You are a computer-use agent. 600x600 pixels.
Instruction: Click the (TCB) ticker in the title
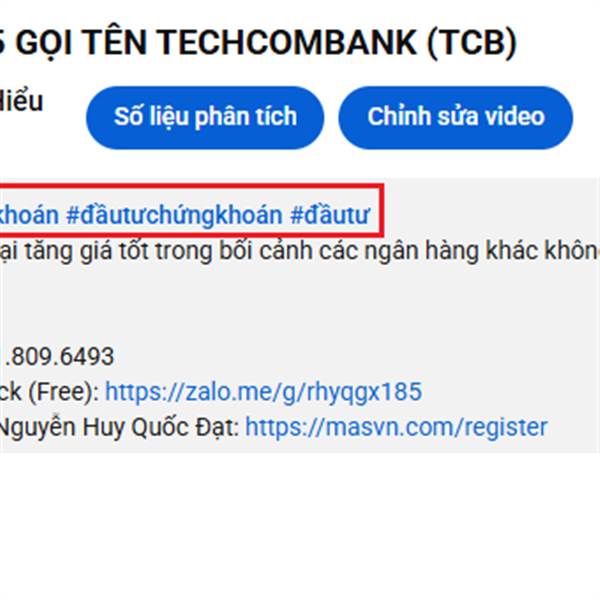tap(472, 43)
